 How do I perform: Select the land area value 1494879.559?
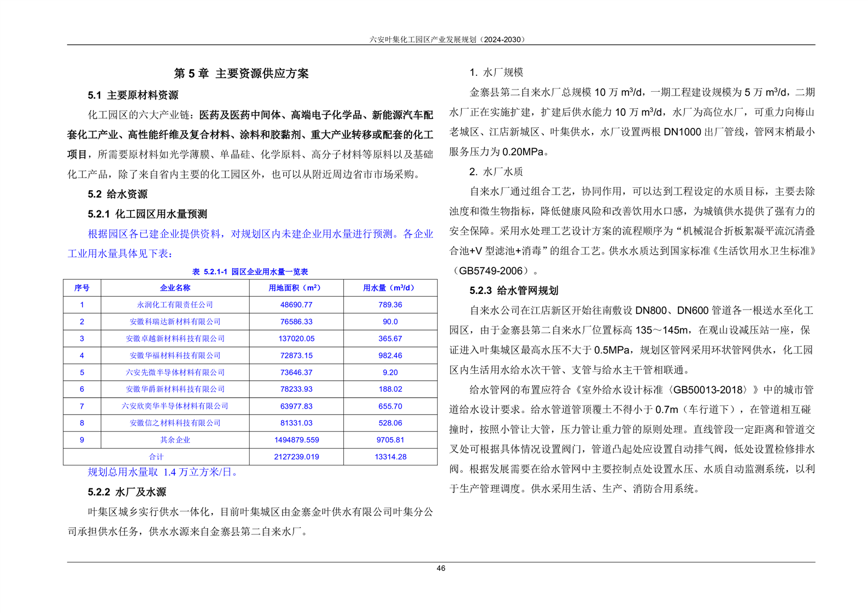[x=296, y=440]
